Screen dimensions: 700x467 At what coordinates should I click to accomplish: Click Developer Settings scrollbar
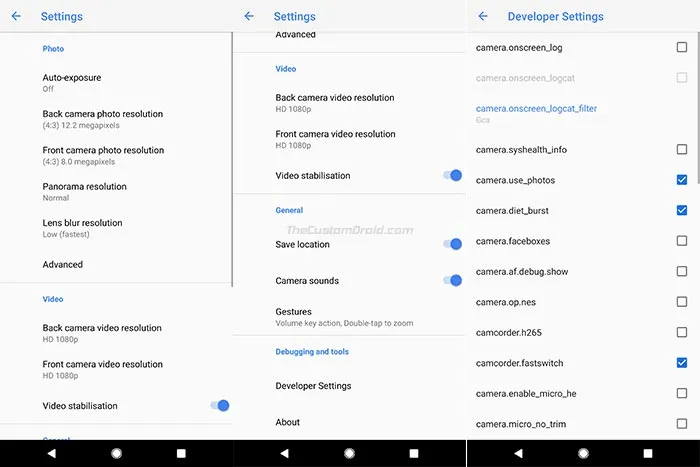tap(698, 107)
